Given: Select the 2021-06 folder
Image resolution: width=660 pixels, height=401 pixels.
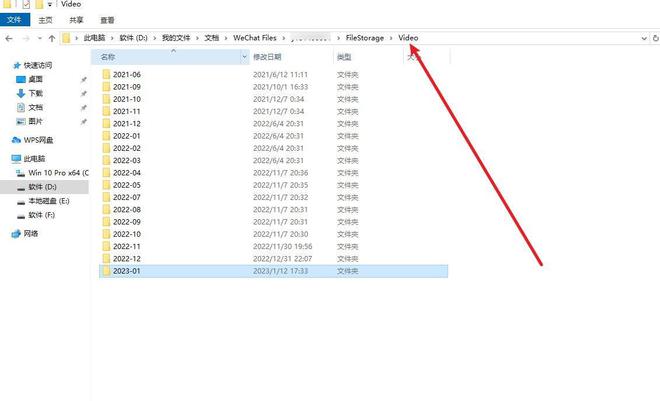Looking at the screenshot, I should click(x=127, y=75).
